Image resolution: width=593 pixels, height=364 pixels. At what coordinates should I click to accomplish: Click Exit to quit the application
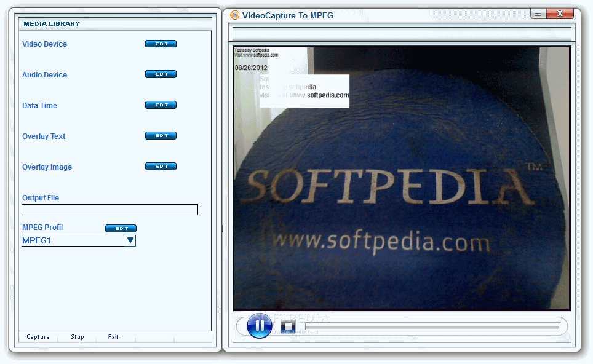[x=113, y=337]
